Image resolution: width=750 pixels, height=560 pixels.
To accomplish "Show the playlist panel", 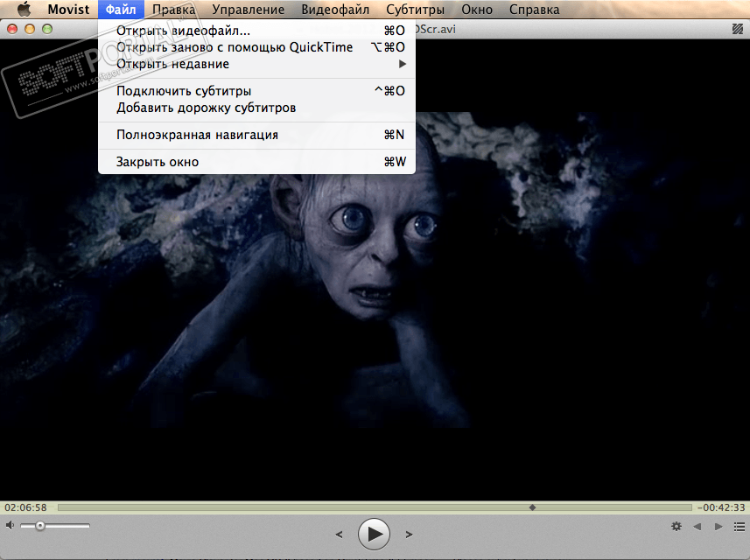I will 739,527.
